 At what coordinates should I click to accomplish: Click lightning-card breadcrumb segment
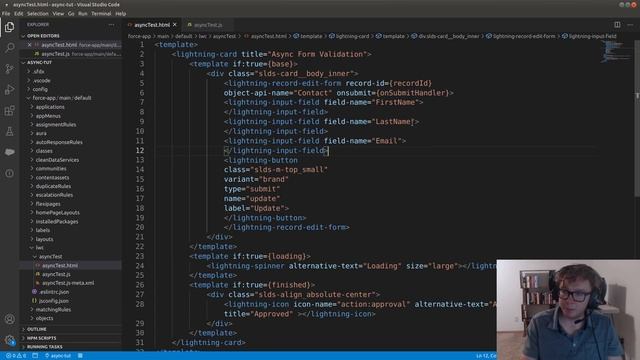pyautogui.click(x=352, y=36)
